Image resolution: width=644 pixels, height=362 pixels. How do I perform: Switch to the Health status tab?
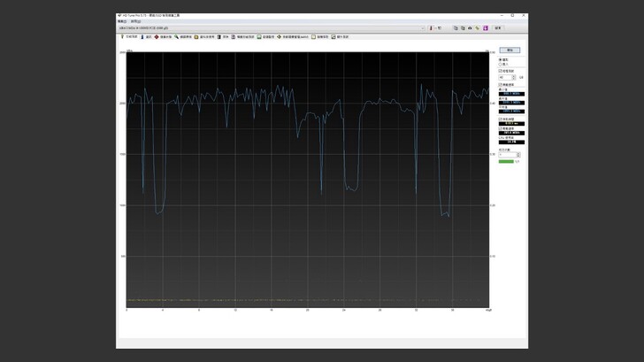[x=163, y=37]
